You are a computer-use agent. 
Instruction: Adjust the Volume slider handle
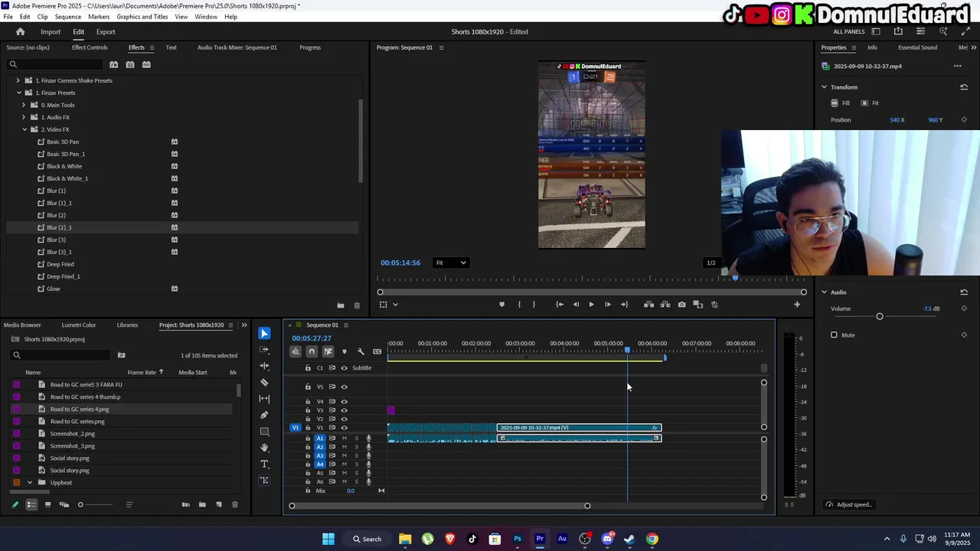point(880,316)
